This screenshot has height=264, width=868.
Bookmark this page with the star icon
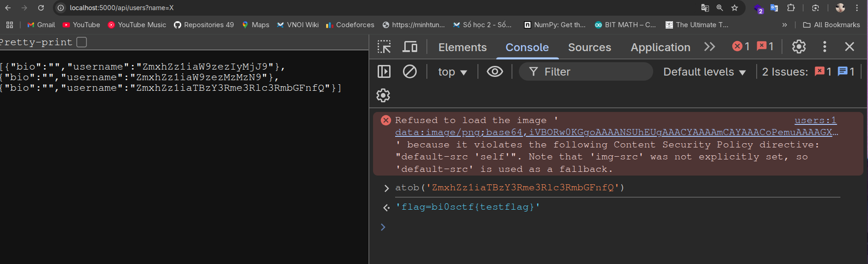click(x=735, y=8)
